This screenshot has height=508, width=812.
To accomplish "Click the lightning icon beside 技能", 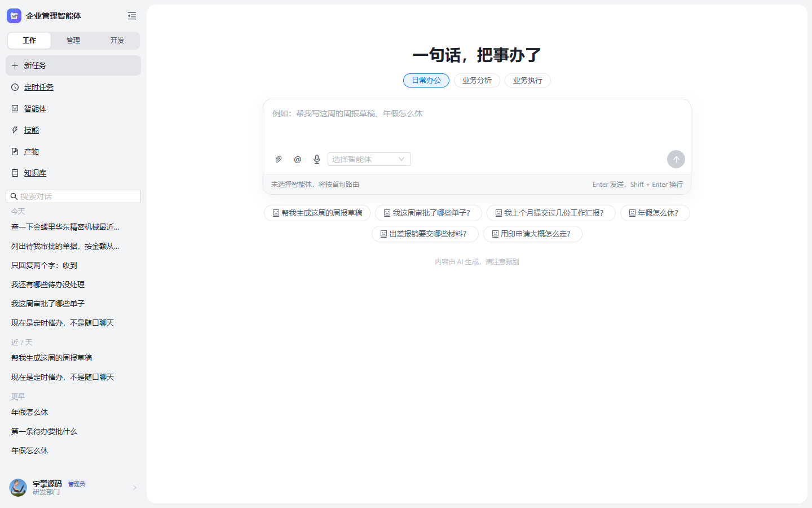I will point(15,130).
